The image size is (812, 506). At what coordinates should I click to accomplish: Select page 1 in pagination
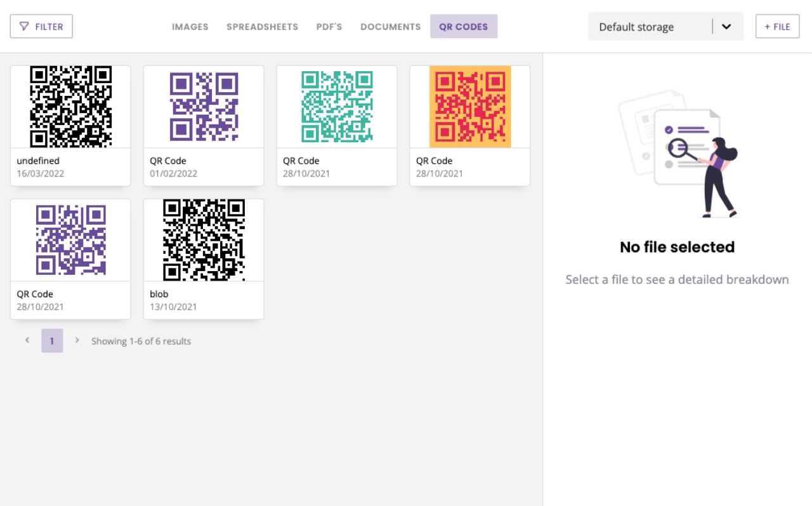[x=52, y=341]
